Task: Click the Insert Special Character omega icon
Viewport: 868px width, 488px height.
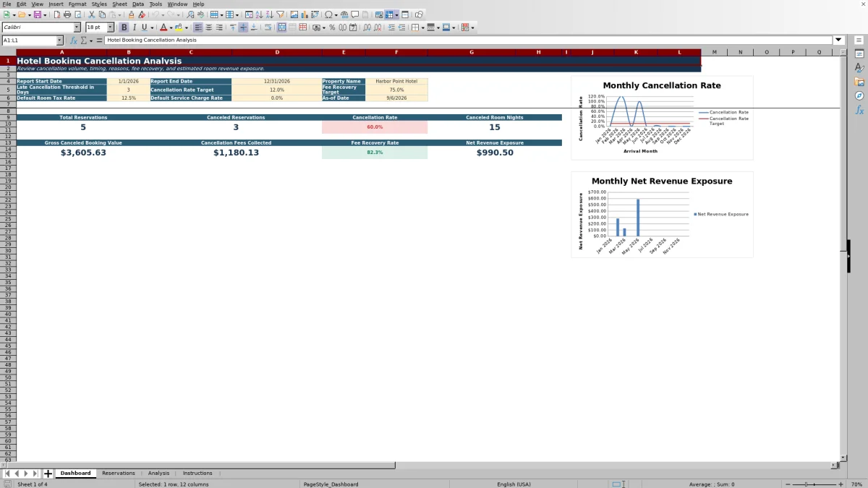Action: point(329,14)
